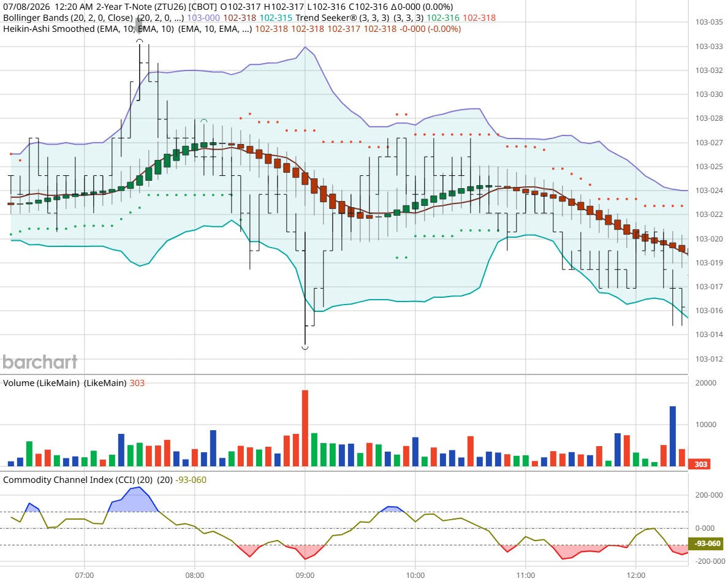
Task: Click price axis label '103-017'
Action: pyautogui.click(x=709, y=286)
